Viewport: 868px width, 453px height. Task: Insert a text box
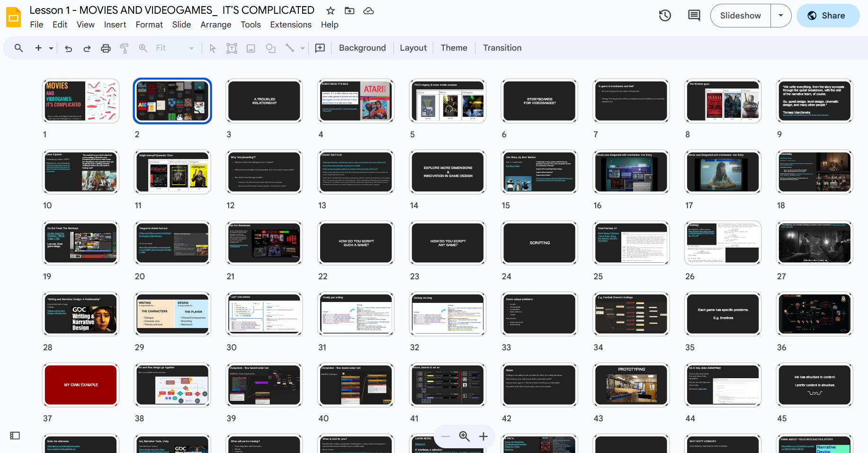[x=232, y=48]
